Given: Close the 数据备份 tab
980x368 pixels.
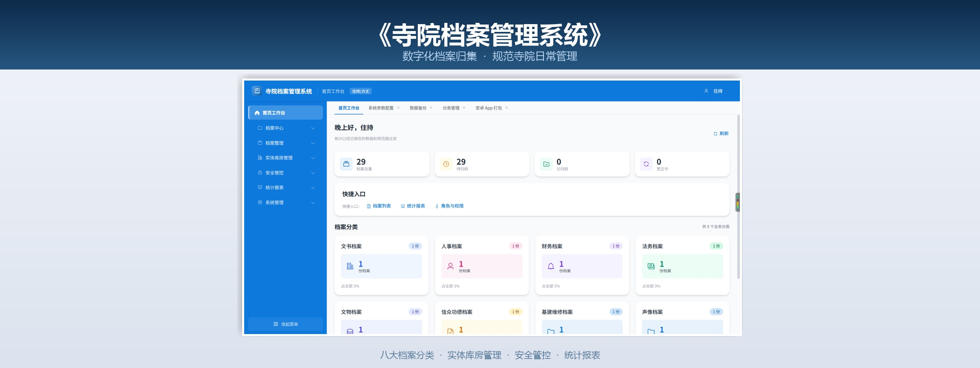Looking at the screenshot, I should point(431,108).
